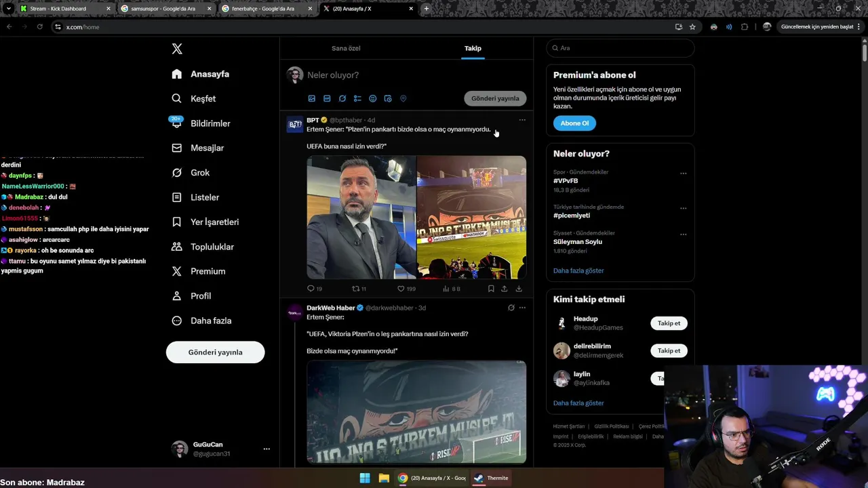Open more options for Süleyman Soylu trend
The width and height of the screenshot is (868, 488).
[x=684, y=235]
